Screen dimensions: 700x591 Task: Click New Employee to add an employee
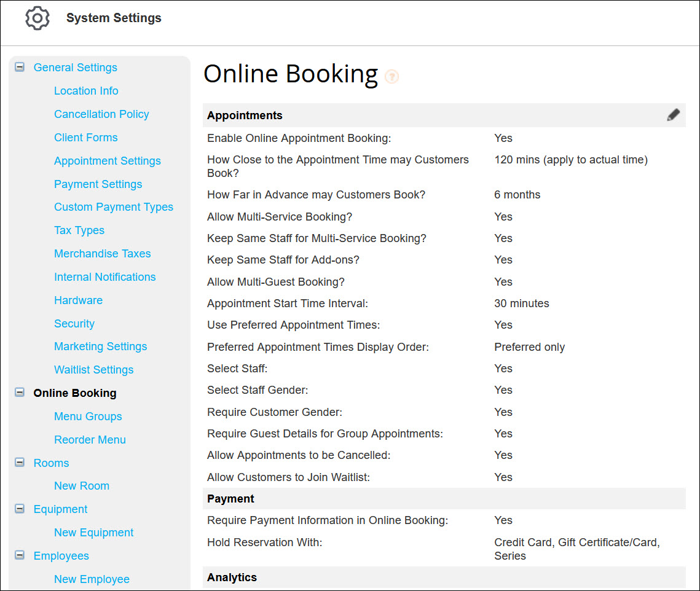point(92,579)
